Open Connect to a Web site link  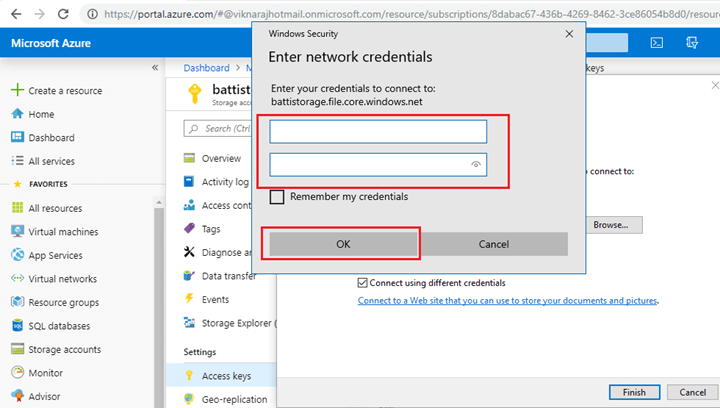coord(507,301)
